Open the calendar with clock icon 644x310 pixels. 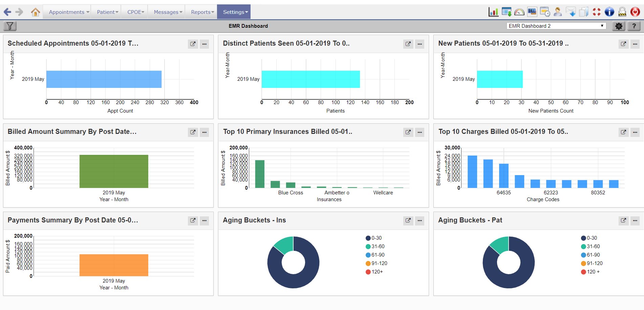[545, 12]
